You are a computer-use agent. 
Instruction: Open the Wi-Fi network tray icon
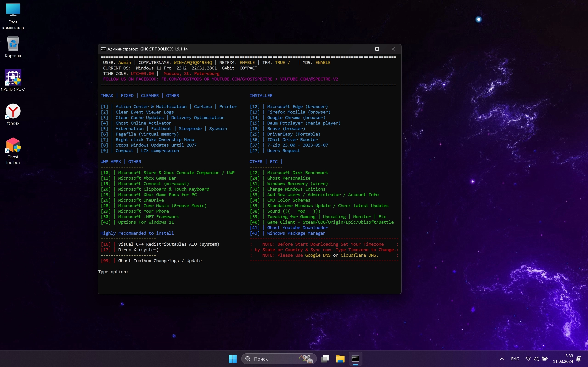[528, 359]
